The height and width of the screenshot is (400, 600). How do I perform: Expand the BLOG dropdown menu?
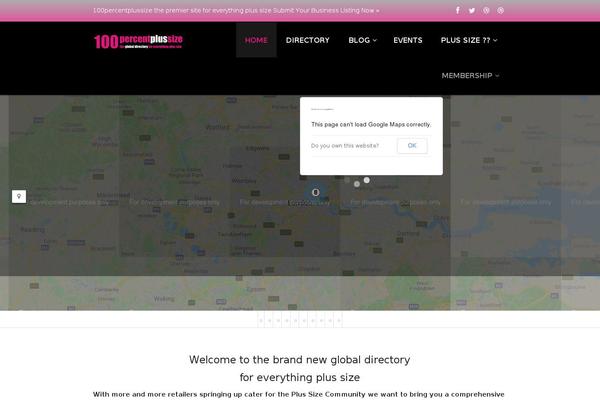click(362, 40)
